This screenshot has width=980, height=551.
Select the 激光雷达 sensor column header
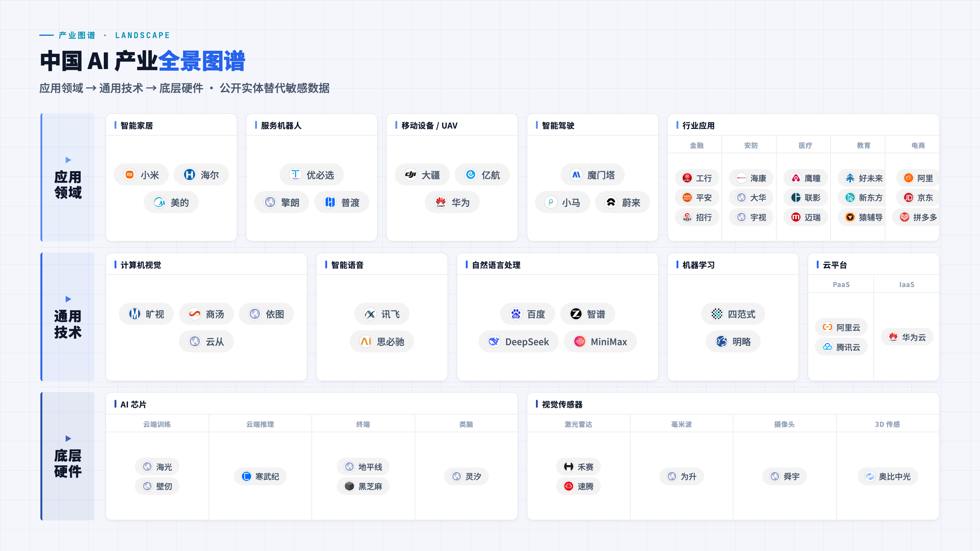tap(578, 424)
